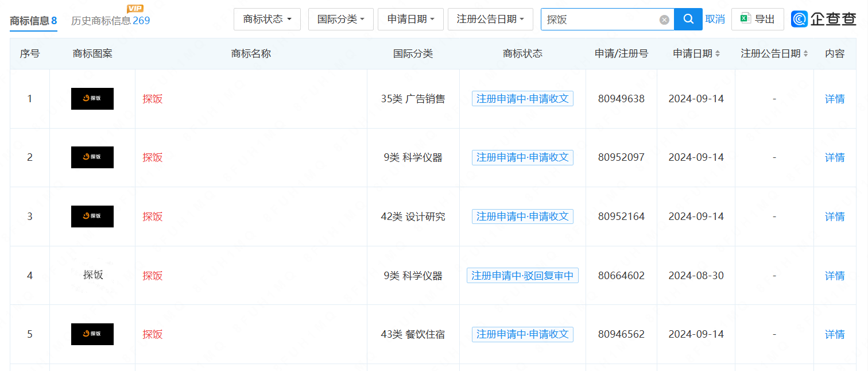This screenshot has width=868, height=371.
Task: Click the Qichacha logo
Action: point(824,19)
